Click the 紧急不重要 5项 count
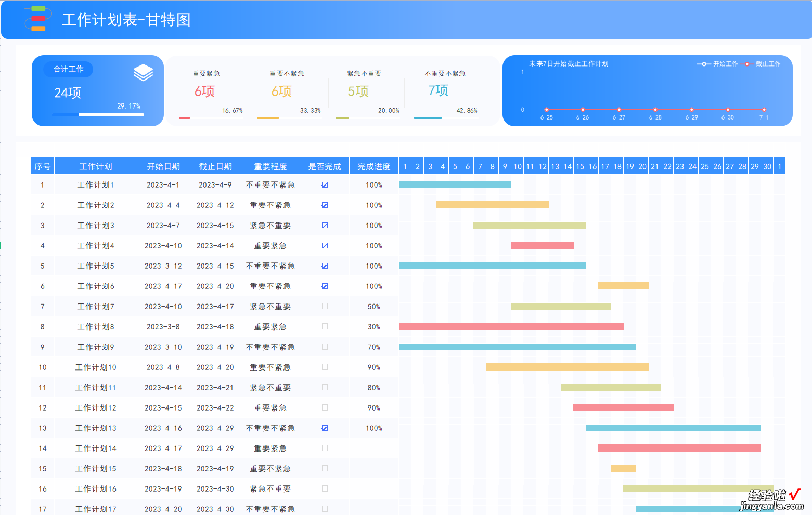Screen dimensions: 812x515 coord(358,91)
